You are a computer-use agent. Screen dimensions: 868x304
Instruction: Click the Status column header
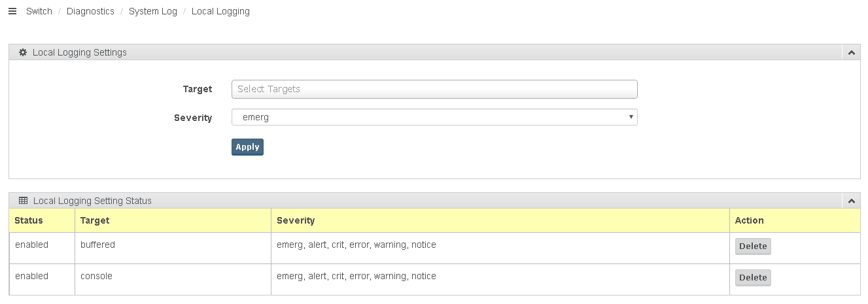tap(29, 220)
